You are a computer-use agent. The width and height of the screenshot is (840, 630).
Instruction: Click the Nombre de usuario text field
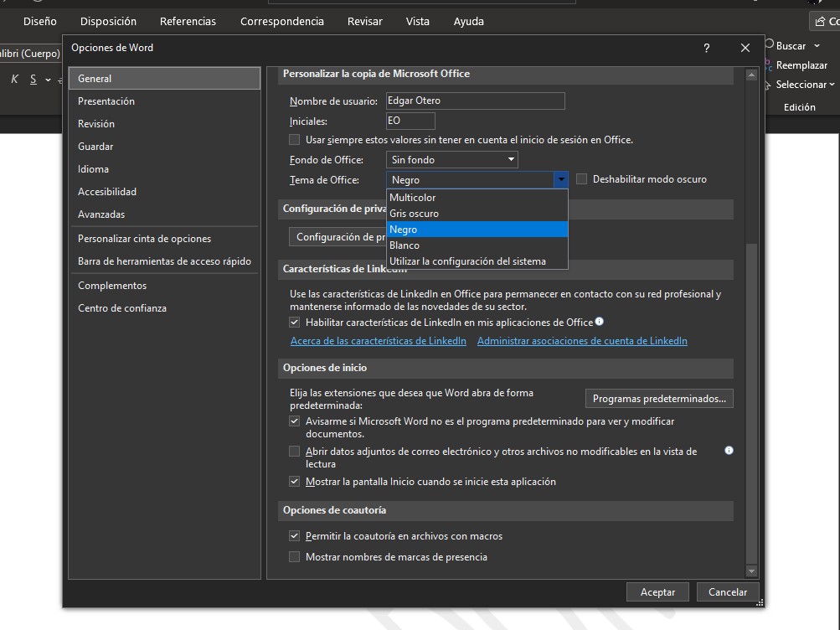pyautogui.click(x=475, y=101)
